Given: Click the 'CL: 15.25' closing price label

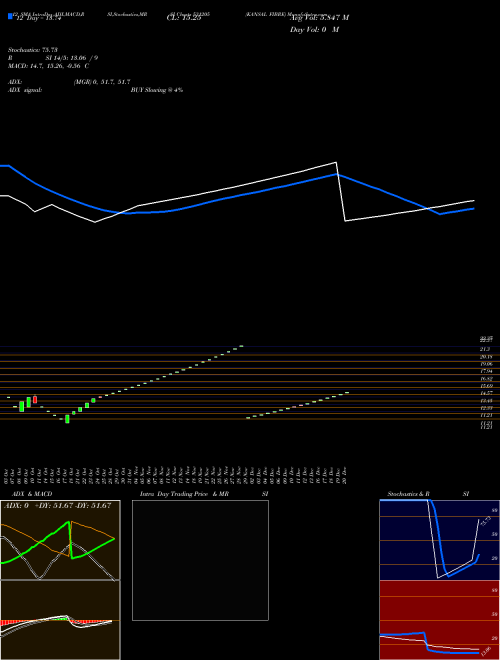Looking at the screenshot, I should pos(184,18).
